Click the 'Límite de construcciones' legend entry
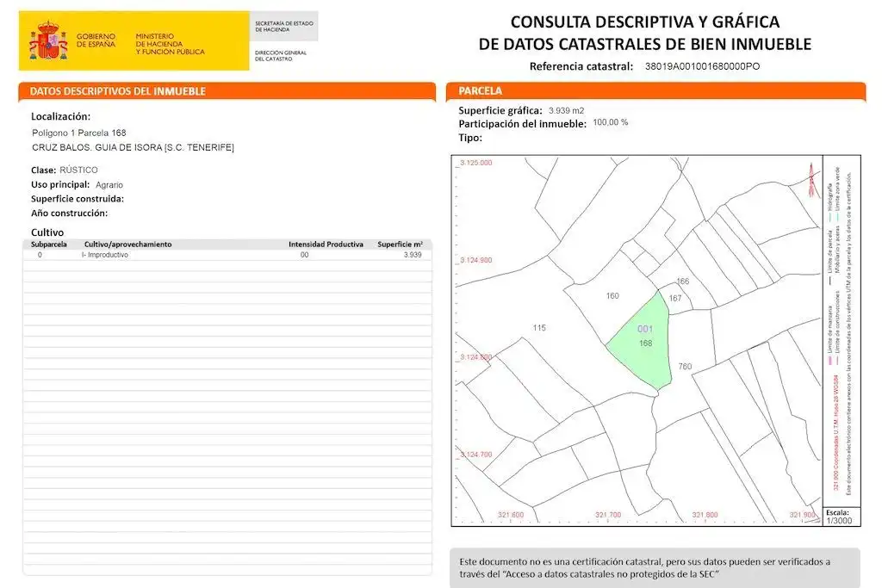 click(x=837, y=323)
